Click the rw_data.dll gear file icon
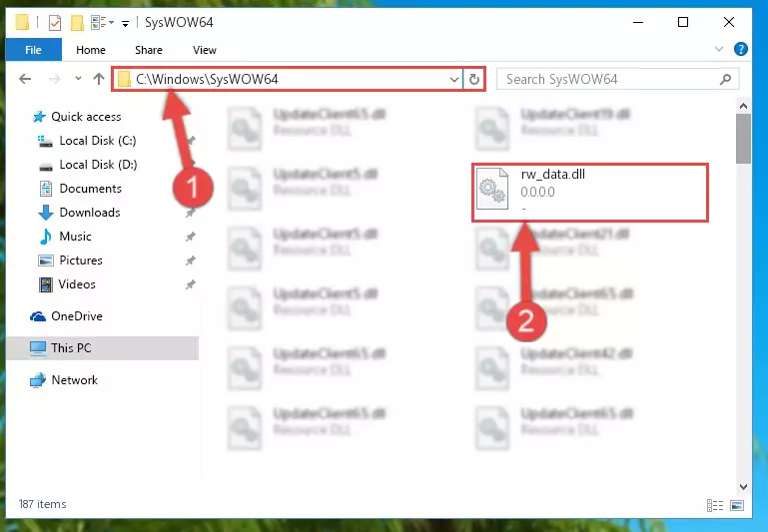768x532 pixels. coord(492,189)
